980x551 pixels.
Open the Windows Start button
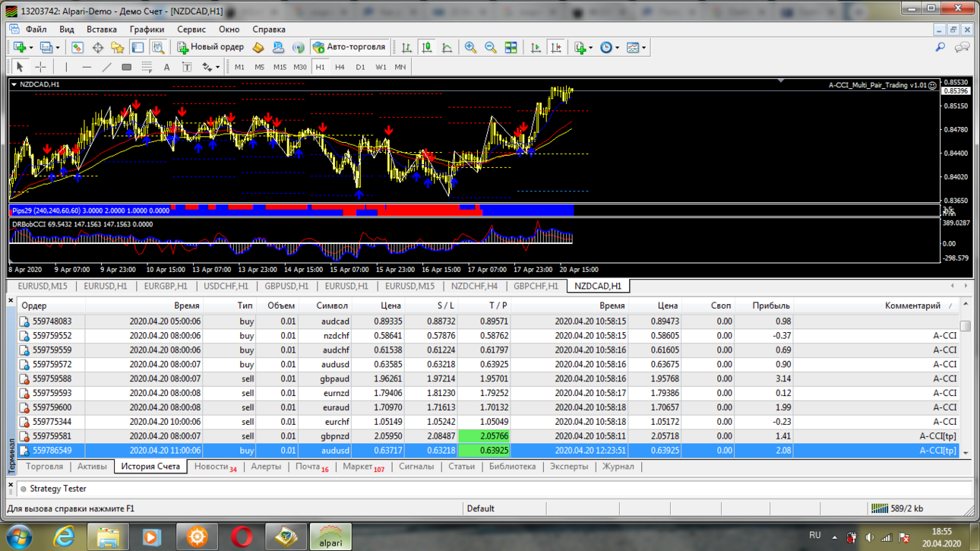19,537
